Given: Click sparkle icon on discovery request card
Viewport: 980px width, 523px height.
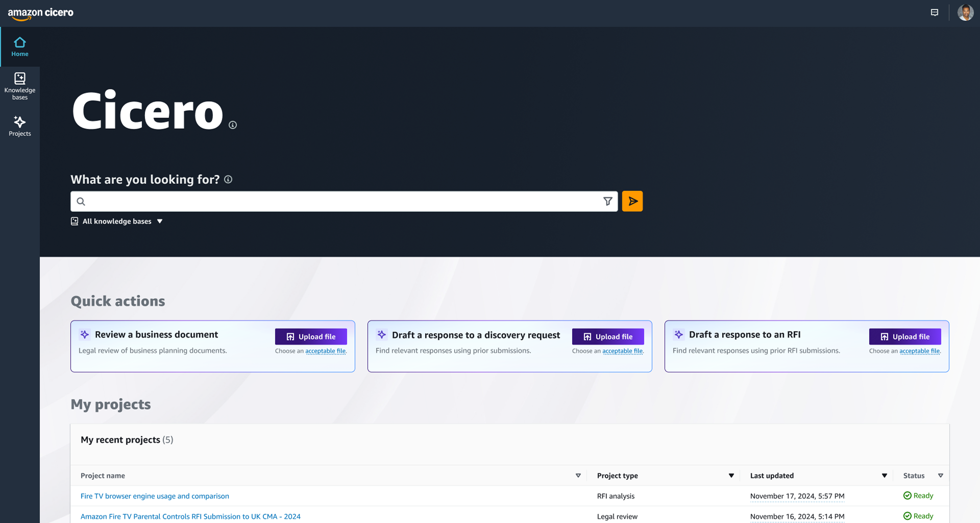Looking at the screenshot, I should pos(382,335).
